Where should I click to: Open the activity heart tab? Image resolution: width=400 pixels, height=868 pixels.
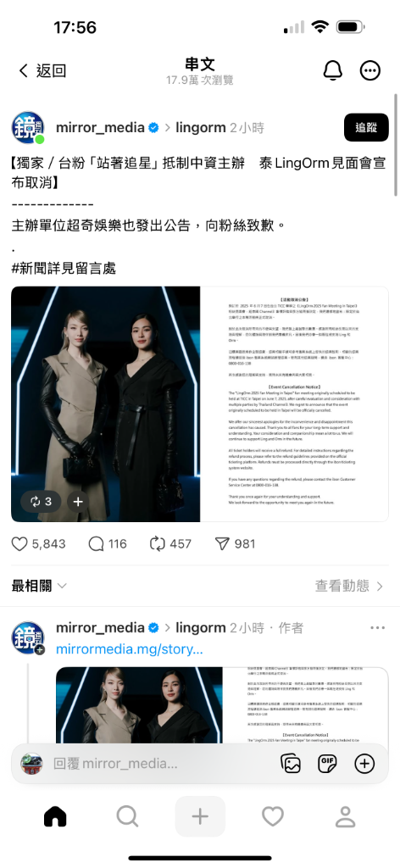273,816
